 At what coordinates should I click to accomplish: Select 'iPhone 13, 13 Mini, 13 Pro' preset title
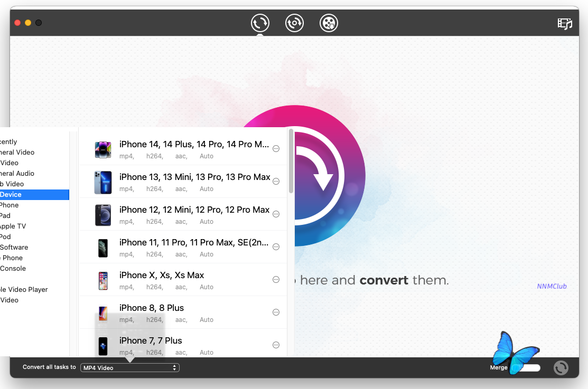(x=194, y=177)
